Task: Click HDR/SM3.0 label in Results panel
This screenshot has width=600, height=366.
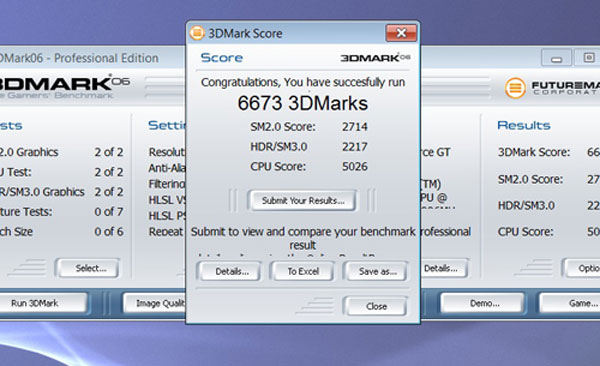Action: 526,206
